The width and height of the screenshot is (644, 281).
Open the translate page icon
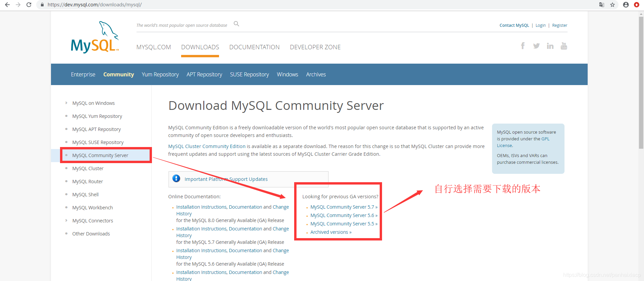[602, 5]
